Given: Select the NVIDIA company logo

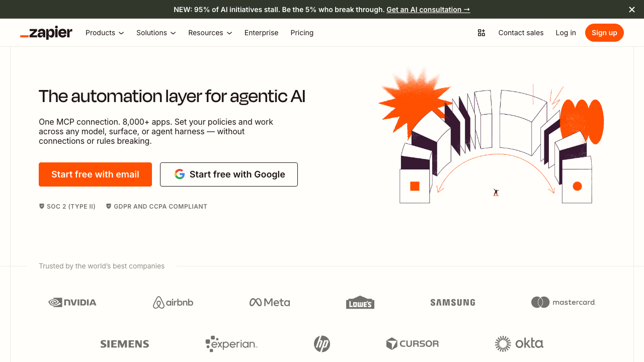Looking at the screenshot, I should click(x=72, y=302).
